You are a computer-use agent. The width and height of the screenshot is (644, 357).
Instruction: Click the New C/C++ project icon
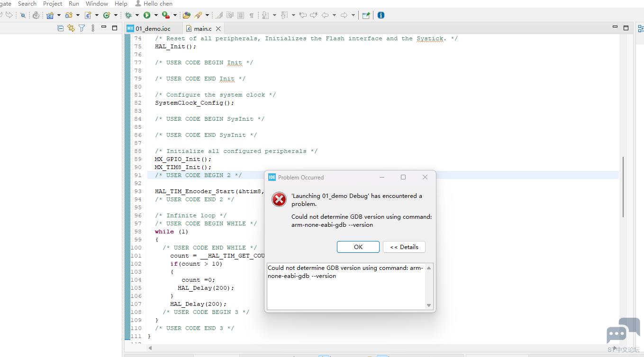tap(50, 15)
